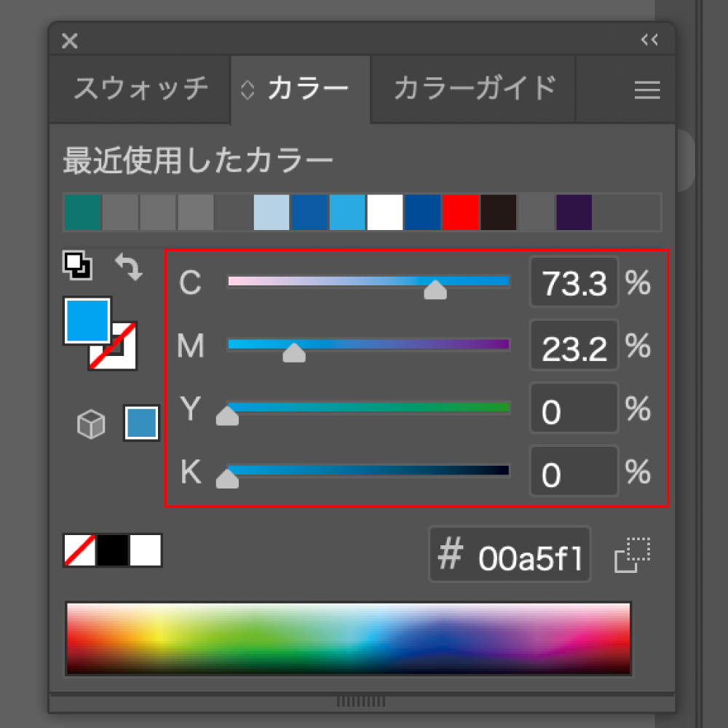Click the panel bottom resize grip
The height and width of the screenshot is (728, 728).
point(361,701)
